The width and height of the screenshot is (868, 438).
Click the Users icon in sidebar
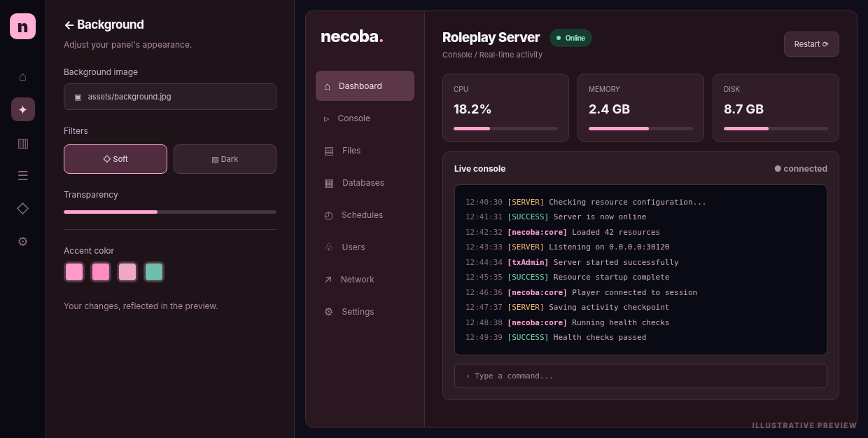(328, 247)
